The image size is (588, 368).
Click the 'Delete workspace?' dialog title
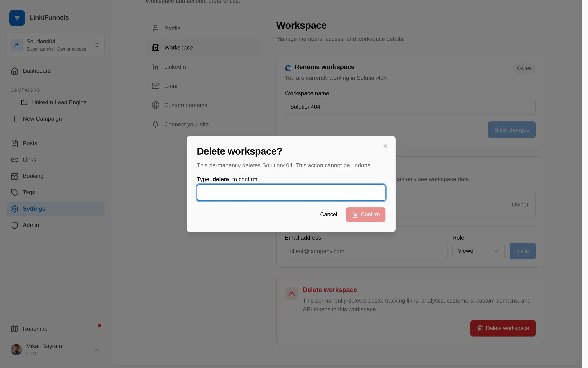[239, 151]
